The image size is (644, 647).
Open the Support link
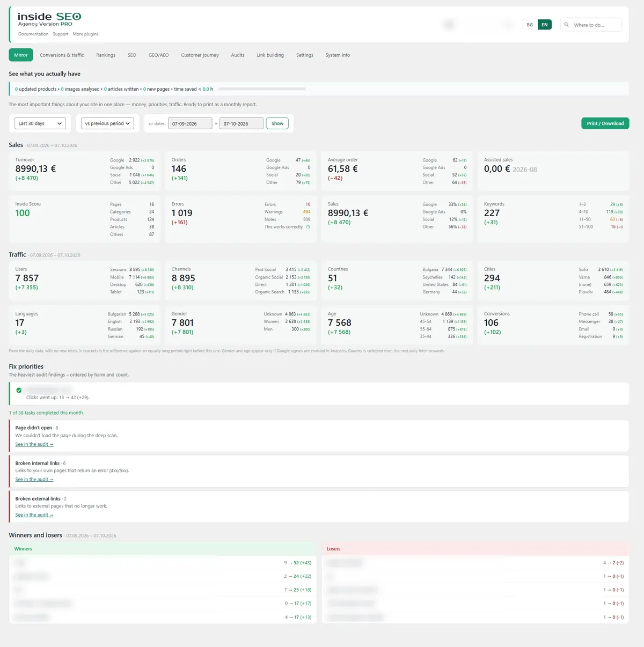pos(61,34)
